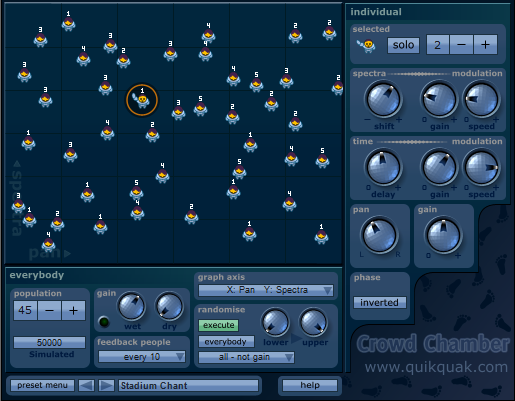The image size is (515, 401).
Task: Decrease population with the minus button
Action: (x=49, y=310)
